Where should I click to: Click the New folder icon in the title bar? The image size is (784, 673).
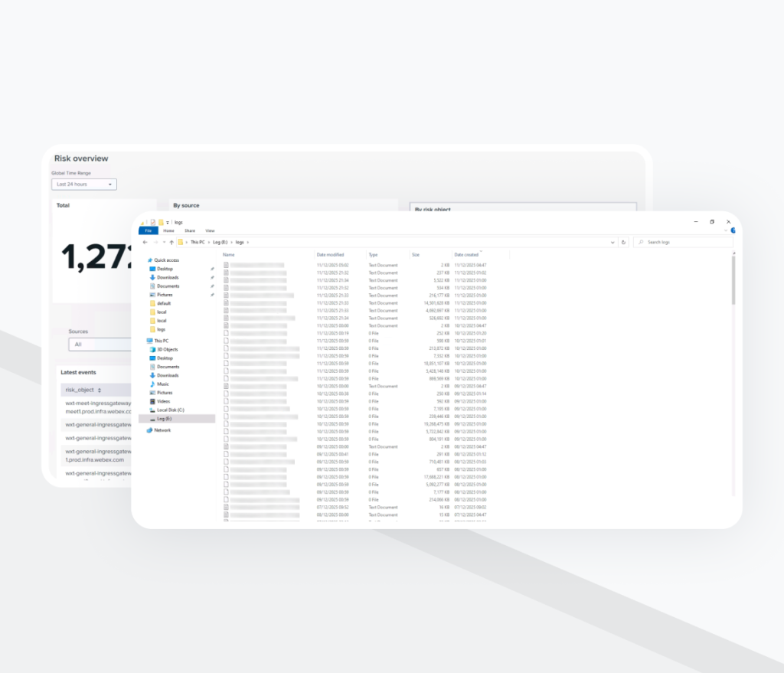coord(161,222)
